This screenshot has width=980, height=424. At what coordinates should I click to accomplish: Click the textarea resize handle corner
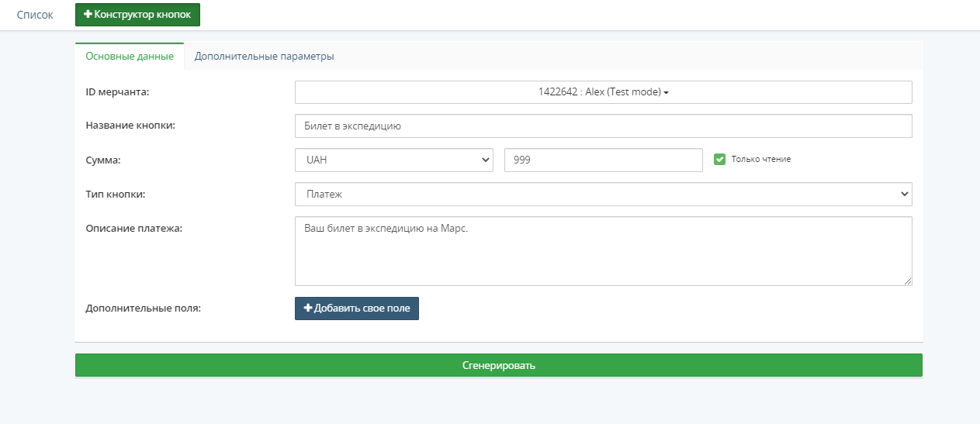[x=907, y=281]
